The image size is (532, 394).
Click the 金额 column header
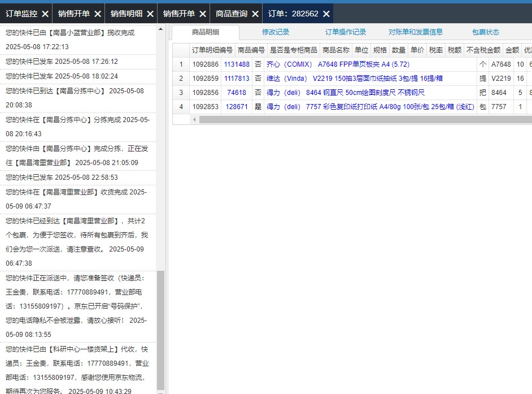(x=512, y=50)
